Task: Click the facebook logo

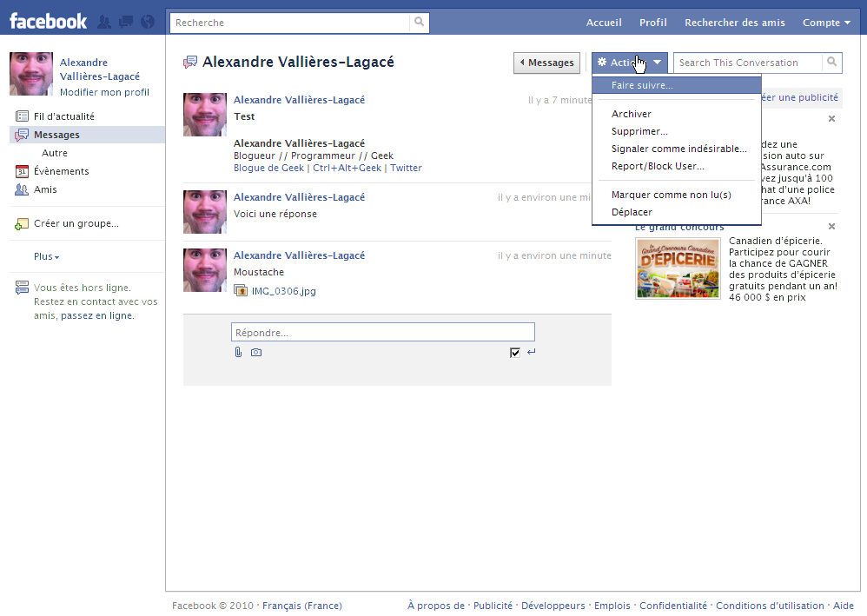Action: pyautogui.click(x=48, y=22)
